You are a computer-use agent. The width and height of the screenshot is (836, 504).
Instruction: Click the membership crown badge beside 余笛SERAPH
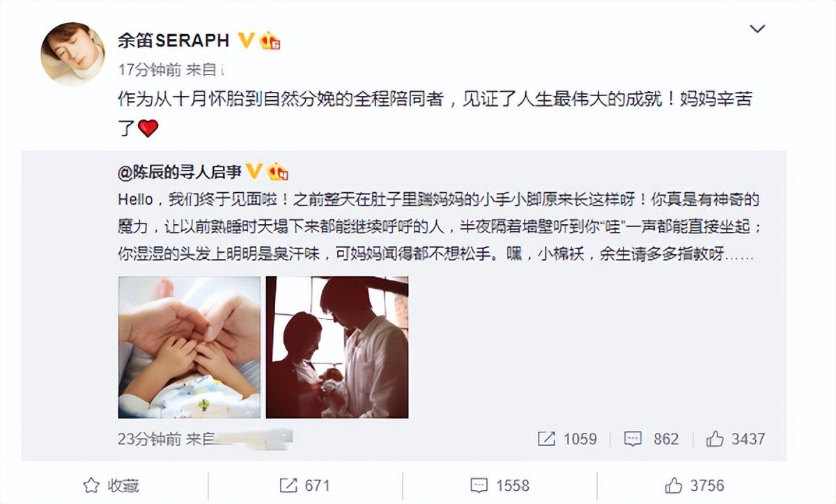point(270,41)
